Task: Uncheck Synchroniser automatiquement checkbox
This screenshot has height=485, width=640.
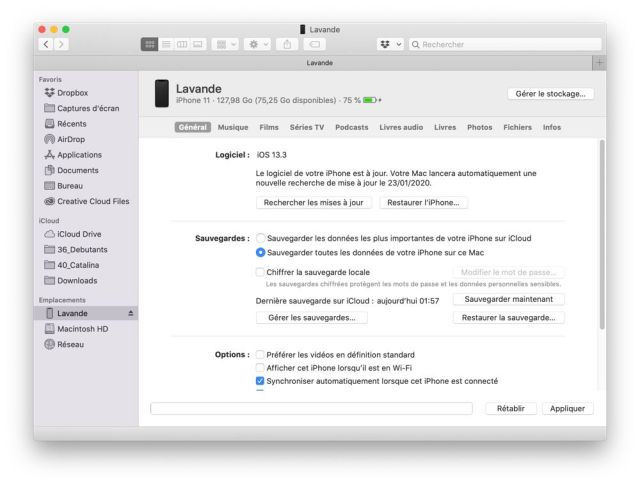Action: [260, 381]
